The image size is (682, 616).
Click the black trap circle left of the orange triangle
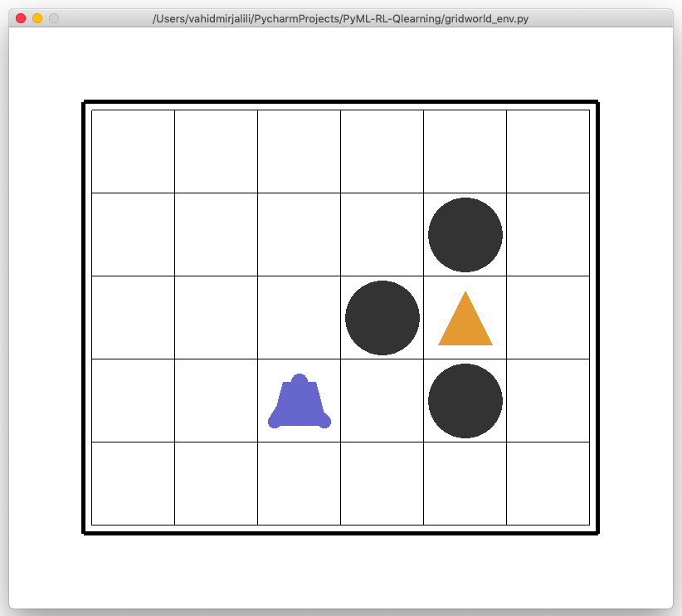(382, 318)
